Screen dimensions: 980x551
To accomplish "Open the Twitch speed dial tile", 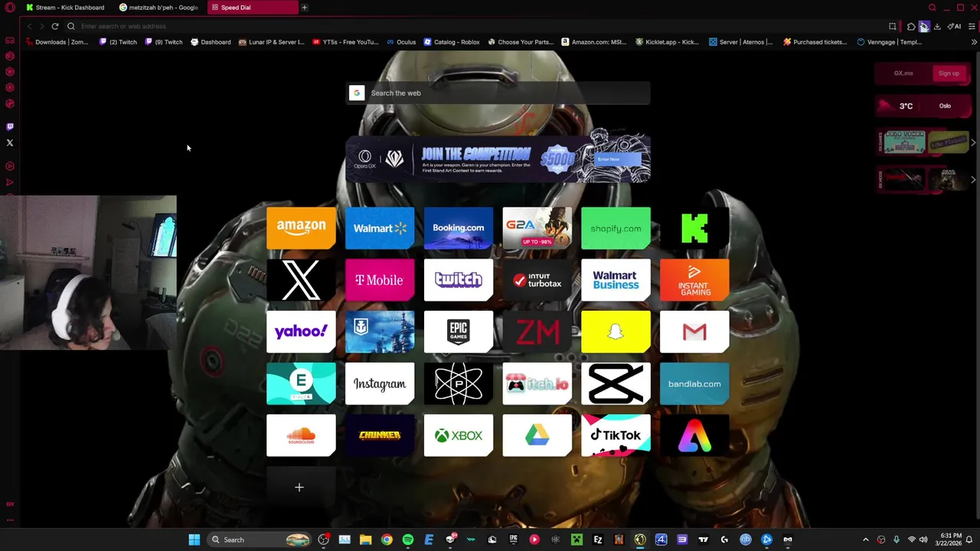I will coord(459,280).
